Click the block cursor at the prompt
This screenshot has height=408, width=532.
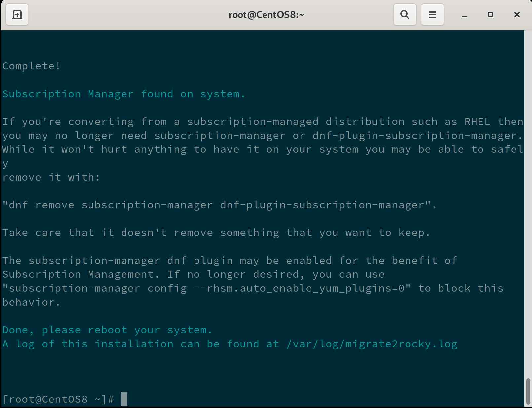pyautogui.click(x=124, y=399)
